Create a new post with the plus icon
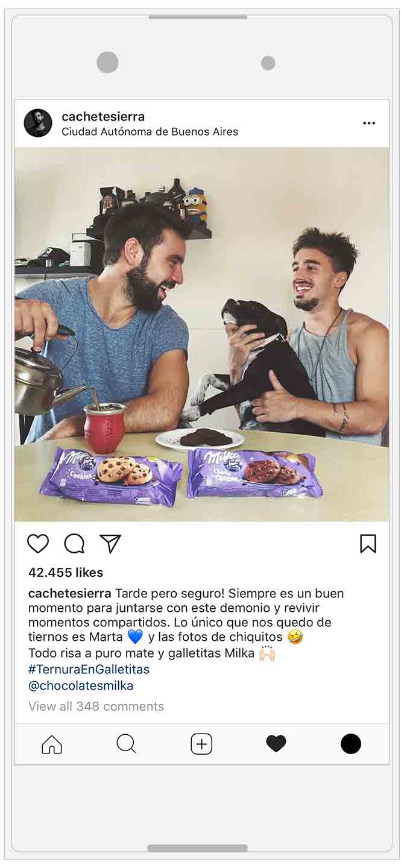 click(x=201, y=744)
